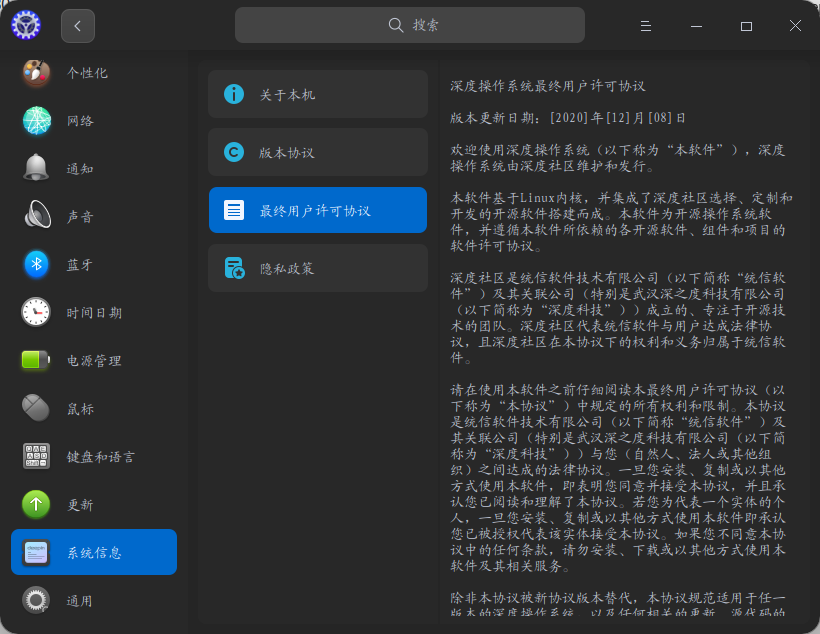Open the Privacy Policy (隐私政策) page

click(317, 269)
